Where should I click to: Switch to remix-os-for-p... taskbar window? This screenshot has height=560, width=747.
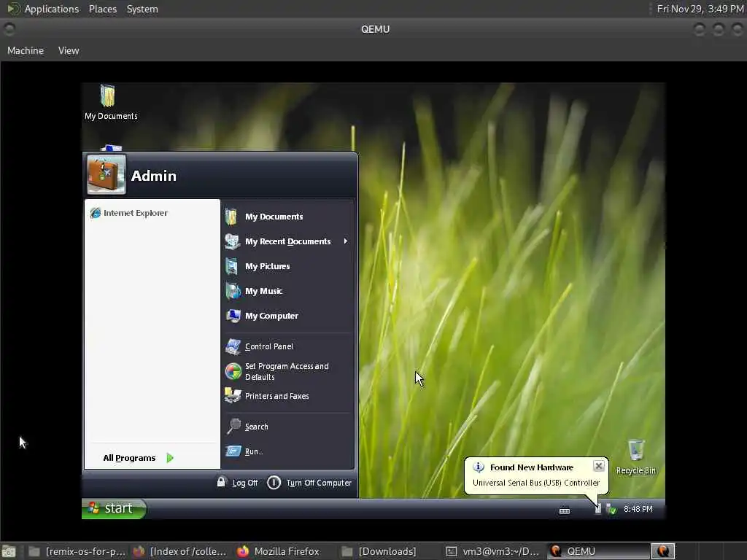click(76, 551)
